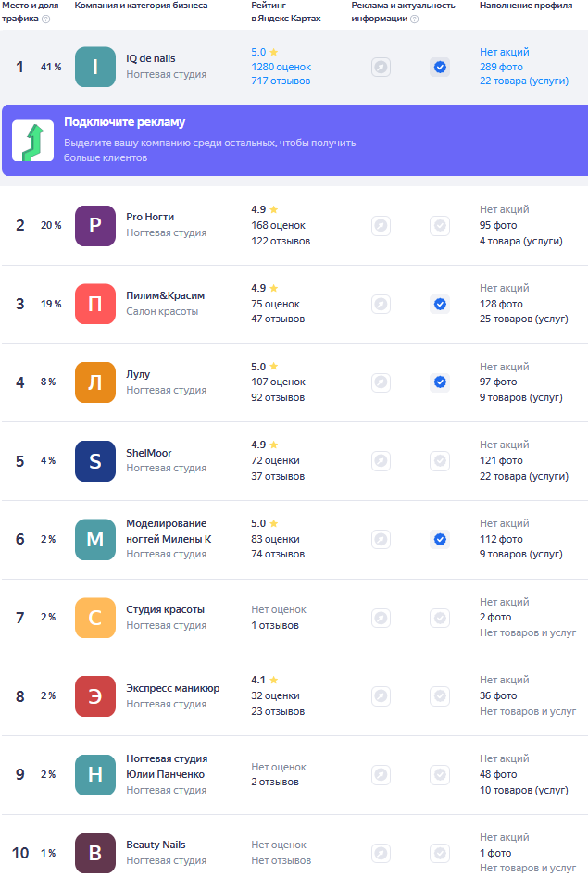Image resolution: width=588 pixels, height=889 pixels.
Task: Click the grey verification checkmark for Pro Ногти
Action: (x=440, y=226)
